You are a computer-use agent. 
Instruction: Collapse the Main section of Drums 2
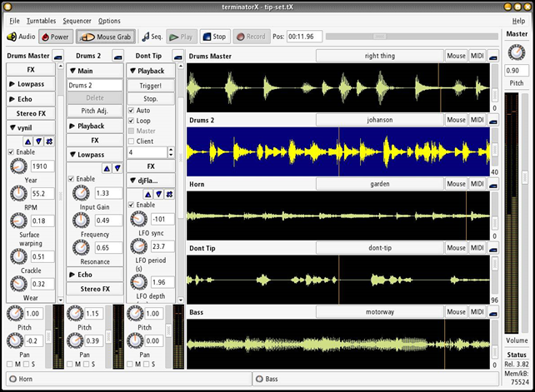pos(93,71)
